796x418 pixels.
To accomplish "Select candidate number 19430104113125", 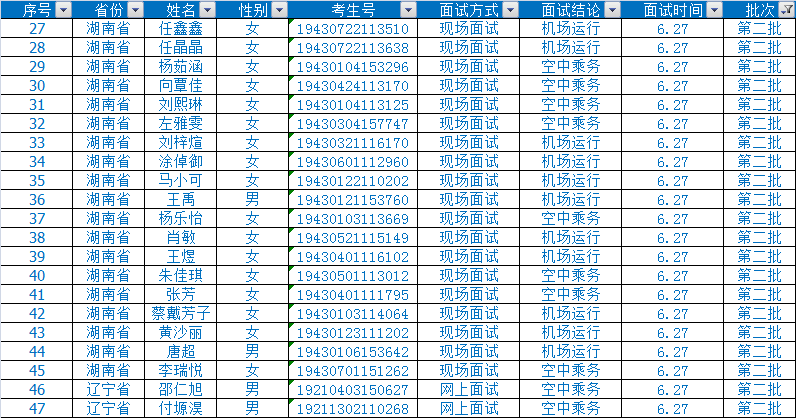I will pos(353,105).
